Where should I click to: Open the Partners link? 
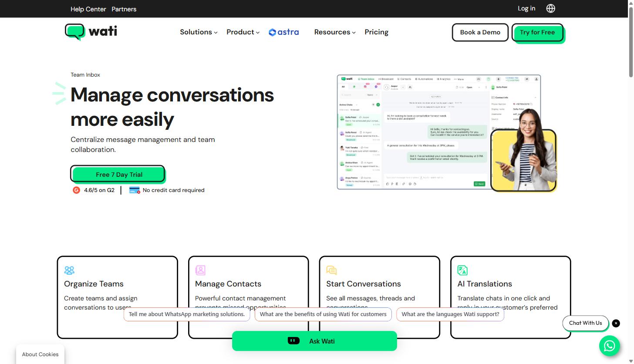point(124,9)
